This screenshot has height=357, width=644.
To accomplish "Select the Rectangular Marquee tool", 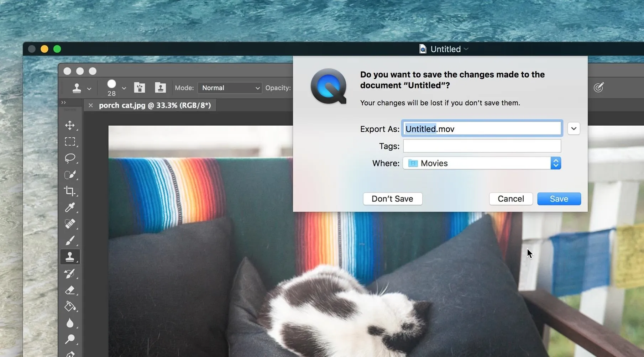I will tap(70, 142).
